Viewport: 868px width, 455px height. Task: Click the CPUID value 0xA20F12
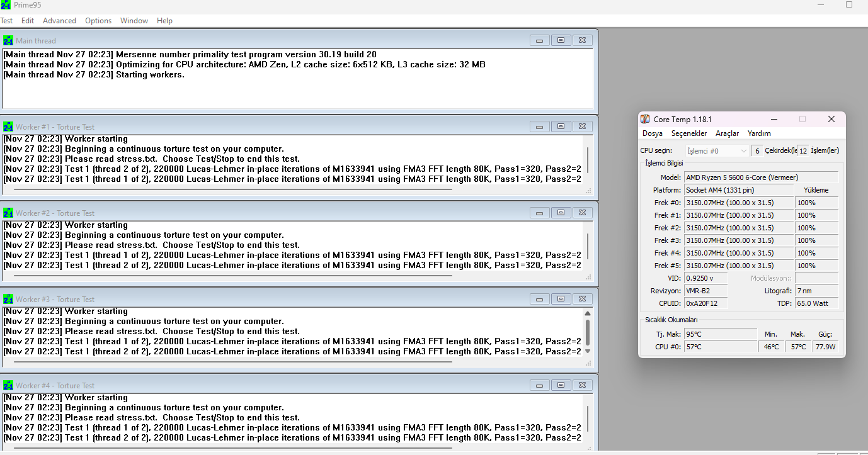tap(705, 303)
